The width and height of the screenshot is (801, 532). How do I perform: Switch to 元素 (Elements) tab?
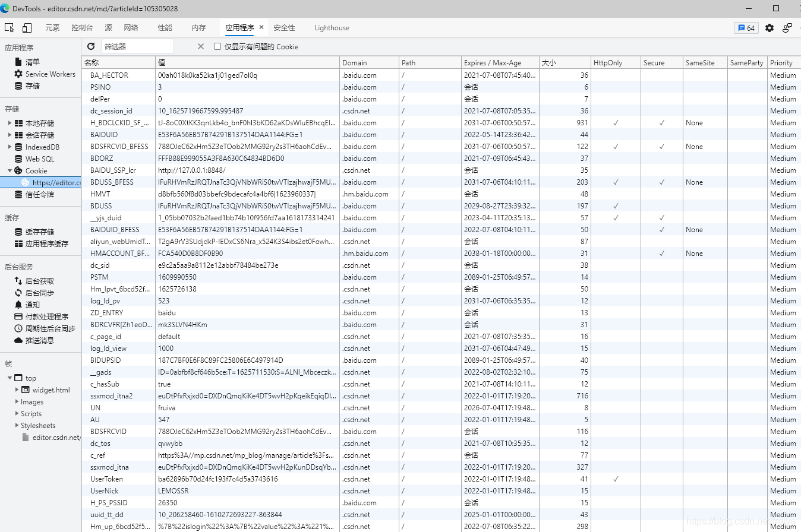tap(52, 28)
